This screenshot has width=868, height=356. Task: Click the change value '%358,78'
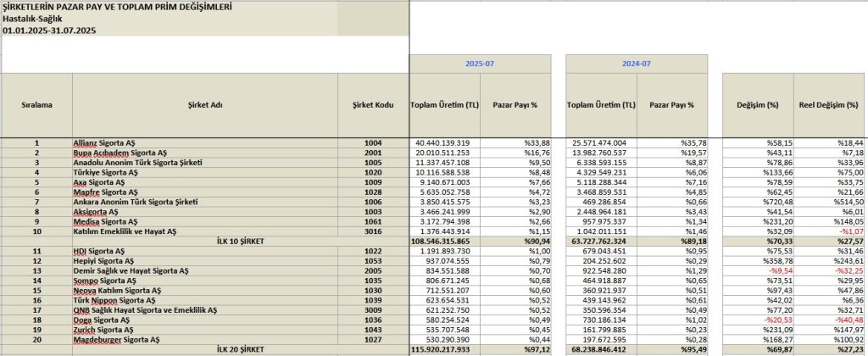coord(758,260)
